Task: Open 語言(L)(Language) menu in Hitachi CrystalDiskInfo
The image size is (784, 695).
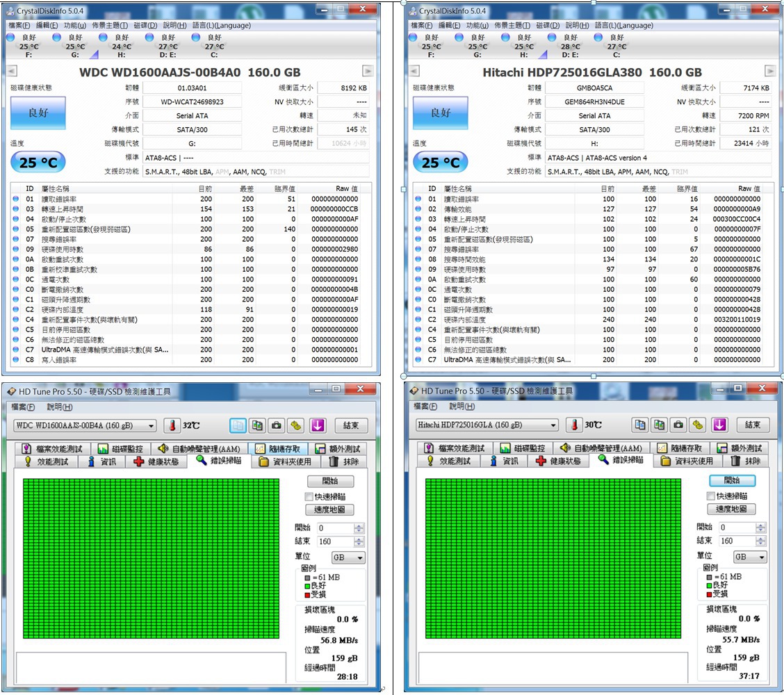Action: point(624,25)
